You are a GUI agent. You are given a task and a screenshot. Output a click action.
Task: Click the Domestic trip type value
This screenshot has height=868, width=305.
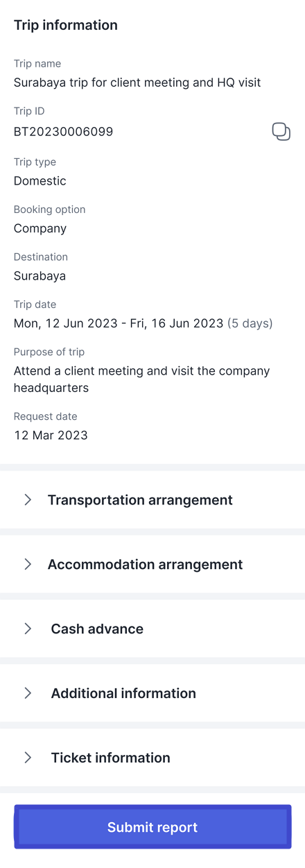(40, 181)
